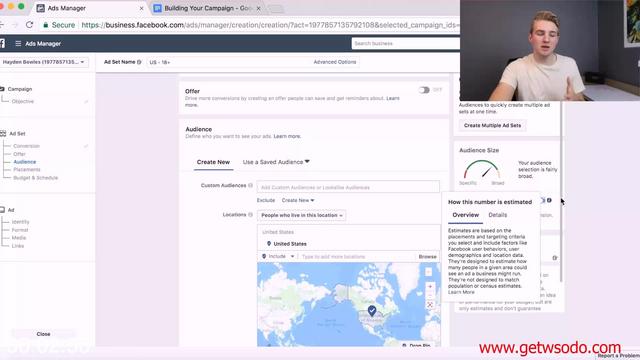The height and width of the screenshot is (360, 640).
Task: Click the Secure padlock icon
Action: coord(46,25)
